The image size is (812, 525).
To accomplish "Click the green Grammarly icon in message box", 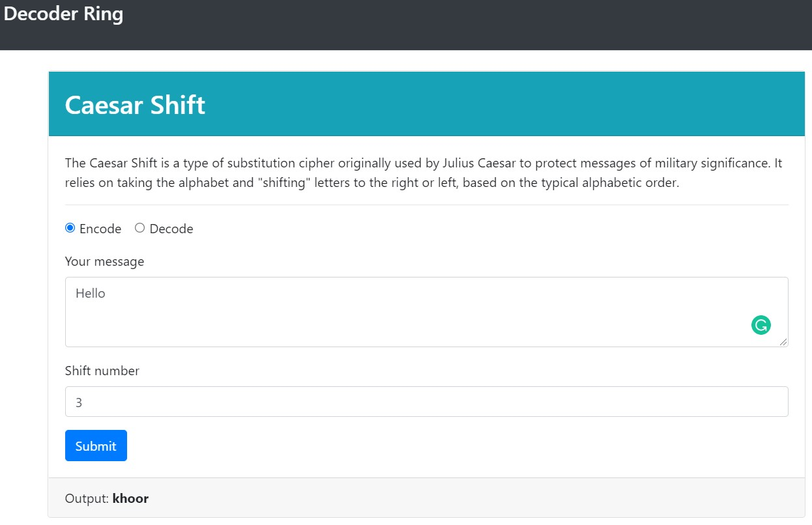I will (x=761, y=324).
